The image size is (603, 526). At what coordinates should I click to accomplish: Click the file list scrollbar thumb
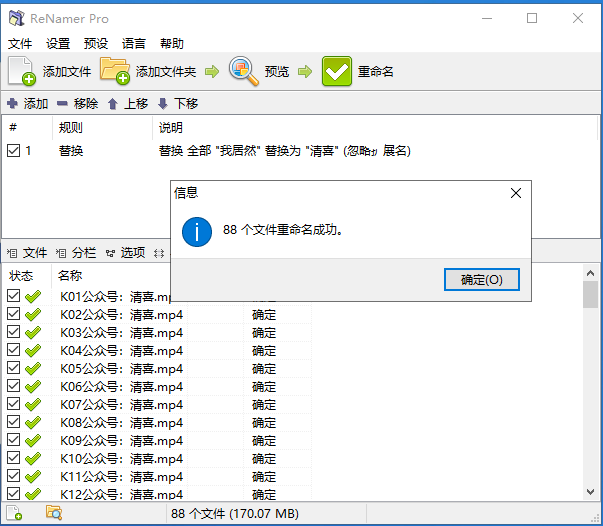[590, 295]
